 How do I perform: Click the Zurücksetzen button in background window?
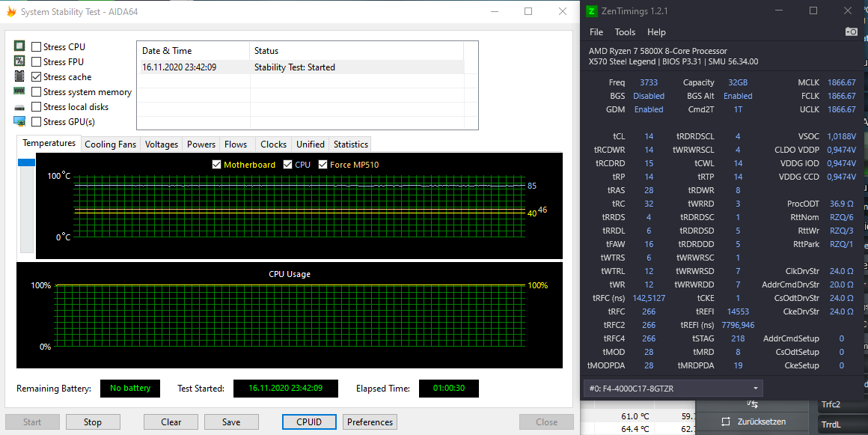[x=753, y=422]
